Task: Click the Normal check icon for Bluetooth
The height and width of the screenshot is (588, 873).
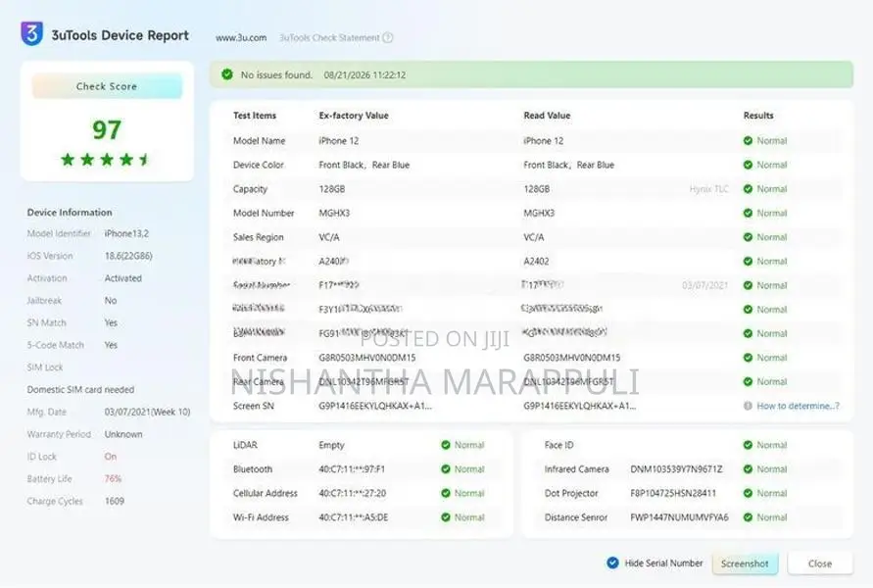Action: (446, 469)
